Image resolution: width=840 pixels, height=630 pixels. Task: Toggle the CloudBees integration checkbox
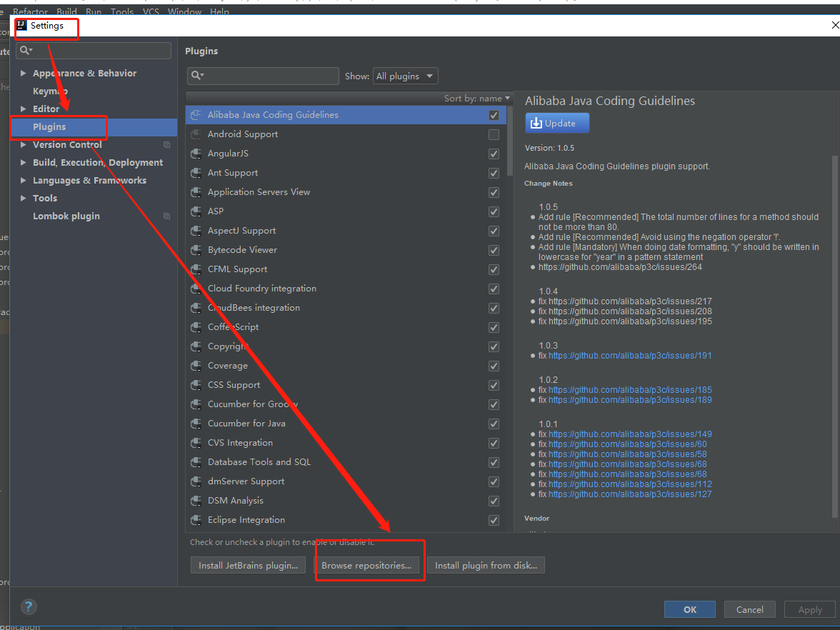[x=494, y=308]
